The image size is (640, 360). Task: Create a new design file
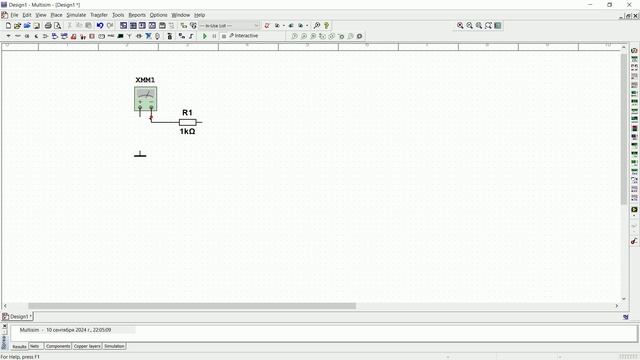pyautogui.click(x=8, y=25)
